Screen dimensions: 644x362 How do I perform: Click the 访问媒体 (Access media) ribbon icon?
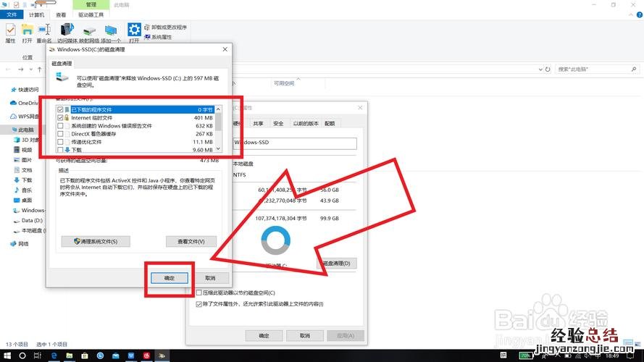pos(67,31)
